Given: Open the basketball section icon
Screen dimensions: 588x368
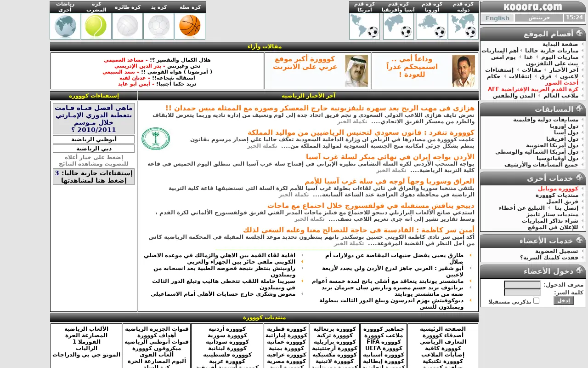Looking at the screenshot, I should click(190, 26).
